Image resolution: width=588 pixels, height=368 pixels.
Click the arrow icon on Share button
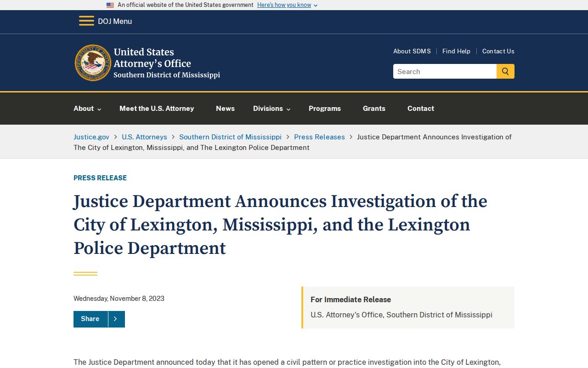click(116, 319)
